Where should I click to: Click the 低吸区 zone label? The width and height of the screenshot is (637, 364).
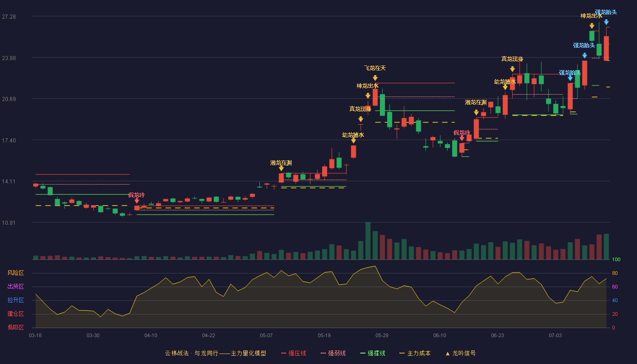point(15,327)
